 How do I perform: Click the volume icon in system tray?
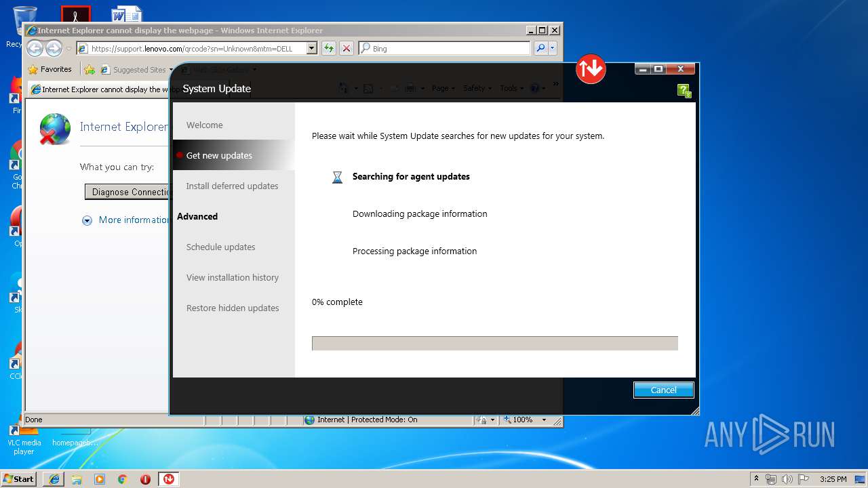[787, 479]
